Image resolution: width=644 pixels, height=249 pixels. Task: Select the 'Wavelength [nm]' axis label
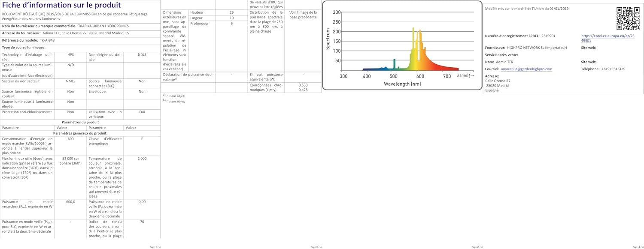pos(403,84)
